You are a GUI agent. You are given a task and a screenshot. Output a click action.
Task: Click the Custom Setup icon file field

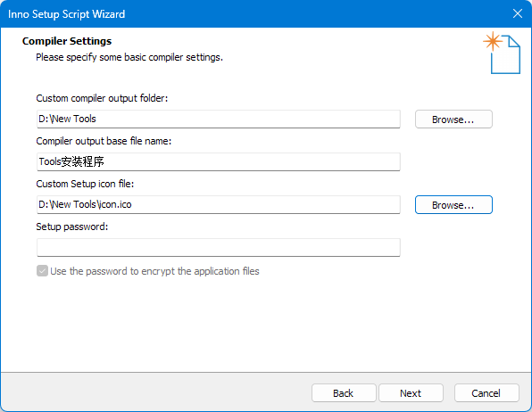pyautogui.click(x=219, y=204)
